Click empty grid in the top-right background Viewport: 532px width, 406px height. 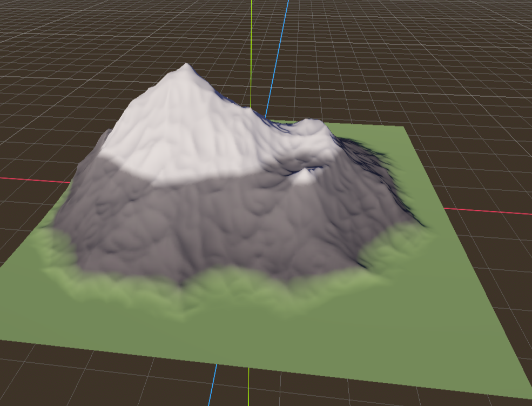(459, 54)
